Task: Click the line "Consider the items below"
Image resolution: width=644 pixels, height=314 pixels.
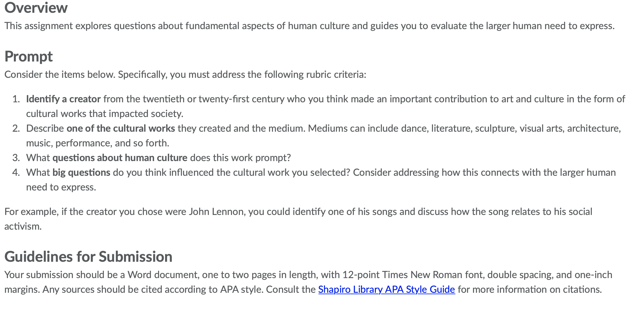Action: pos(185,74)
